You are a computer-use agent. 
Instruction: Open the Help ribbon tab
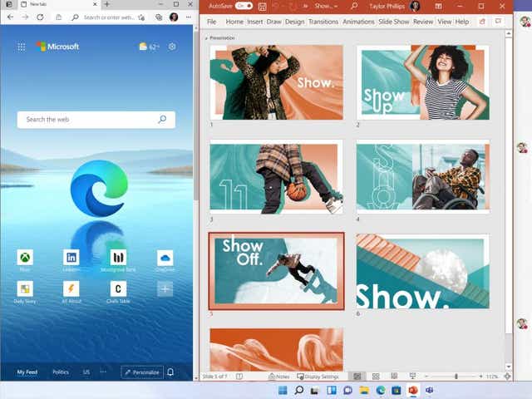pyautogui.click(x=462, y=22)
